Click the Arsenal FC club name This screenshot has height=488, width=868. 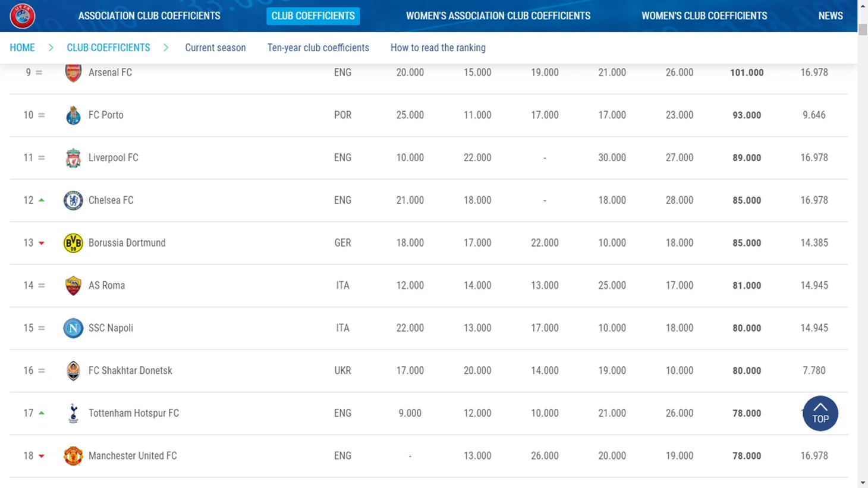[x=111, y=73]
